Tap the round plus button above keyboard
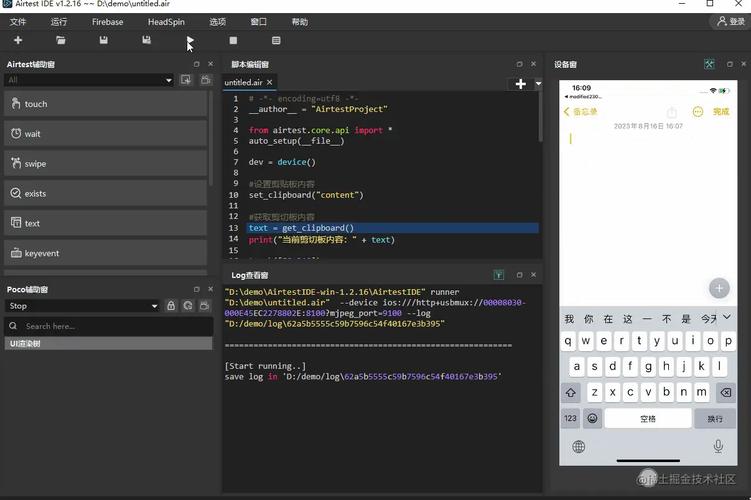 coord(719,288)
